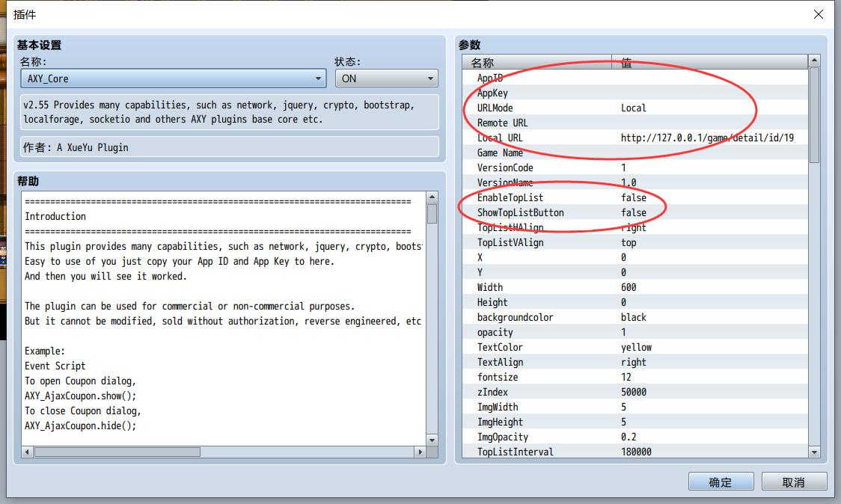The image size is (841, 504).
Task: Click the down arrow of parameters scrollbar
Action: (814, 452)
